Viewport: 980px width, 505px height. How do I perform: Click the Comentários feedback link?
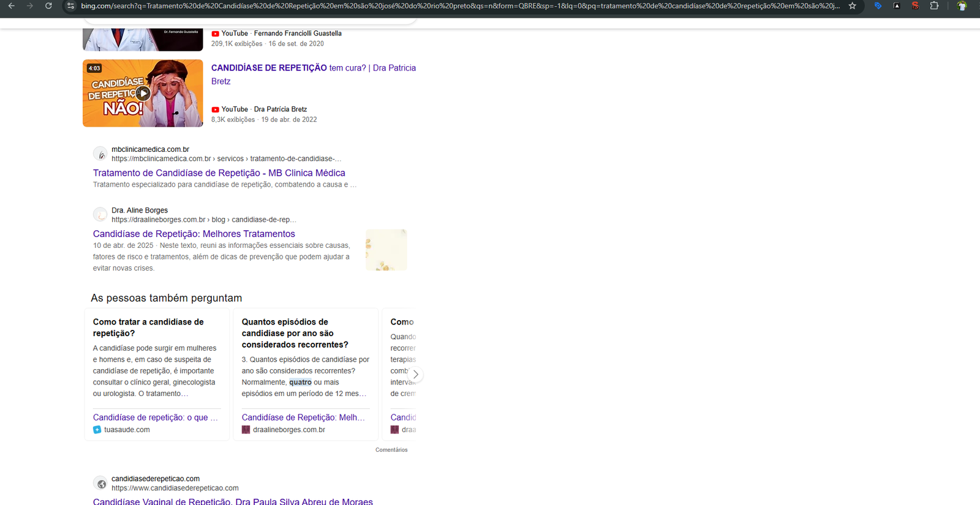pos(391,450)
